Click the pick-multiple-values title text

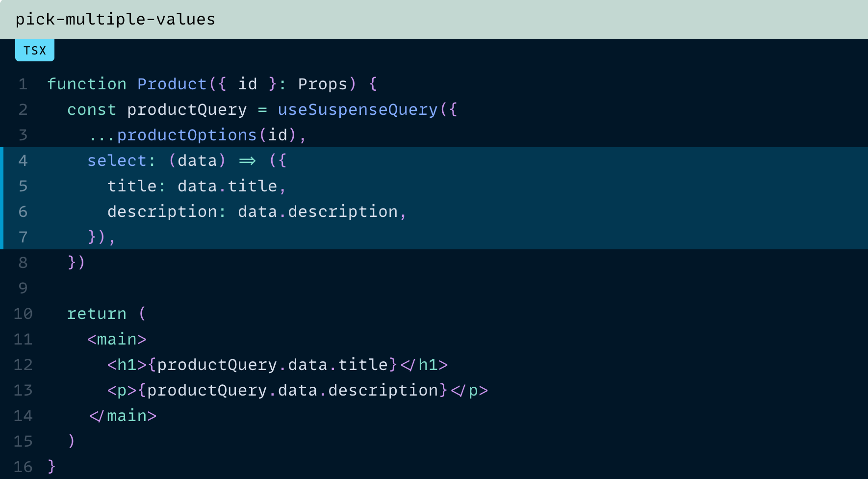(115, 19)
